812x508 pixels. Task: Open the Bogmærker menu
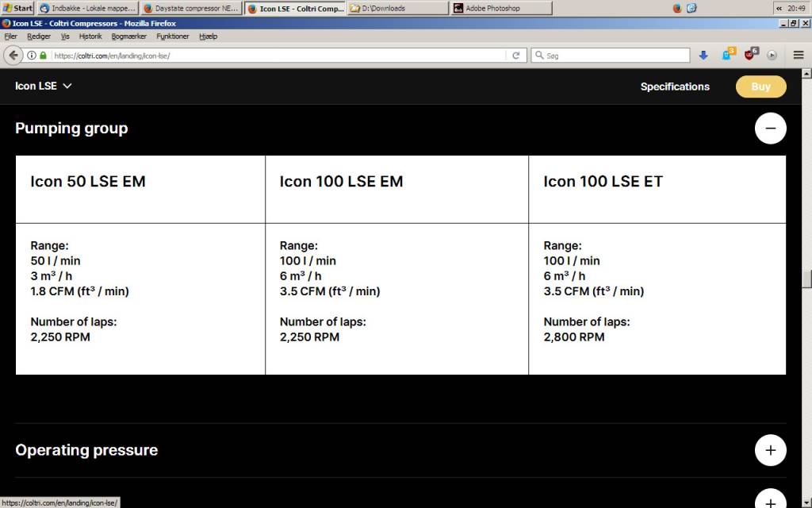pos(129,37)
